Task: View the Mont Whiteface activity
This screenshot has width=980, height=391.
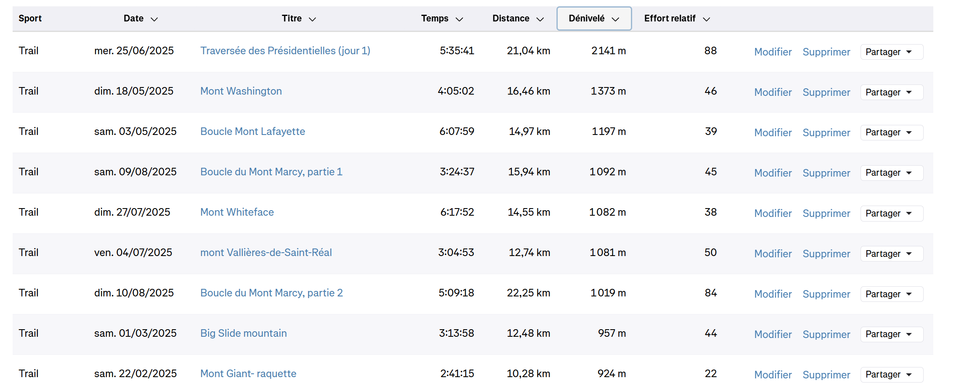Action: [237, 212]
